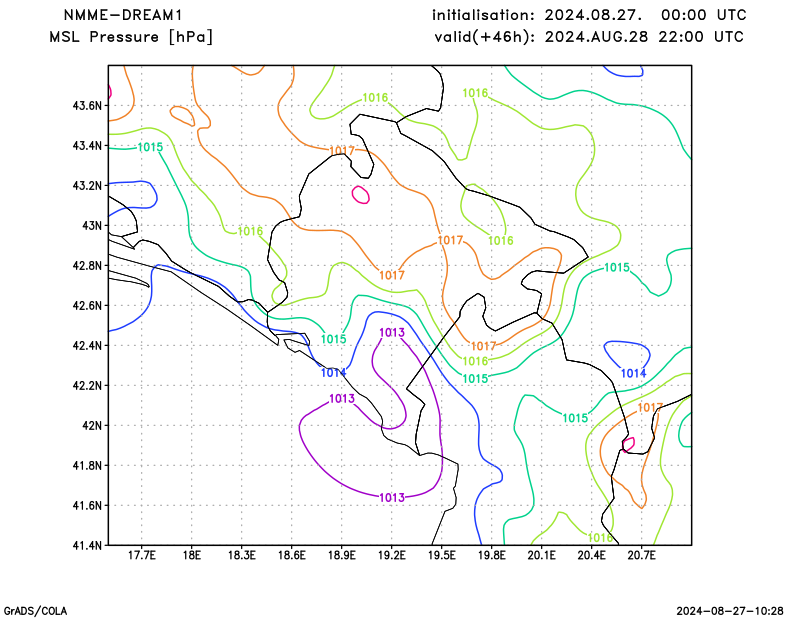Screen dimensions: 800x618
Task: Click the 43N latitude label
Action: click(x=92, y=226)
